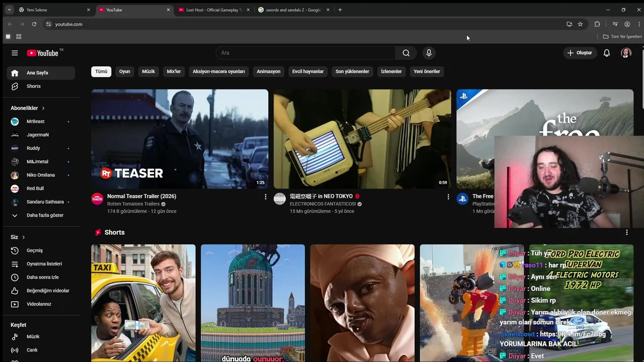Start voice search with microphone icon
The image size is (644, 362).
click(429, 53)
